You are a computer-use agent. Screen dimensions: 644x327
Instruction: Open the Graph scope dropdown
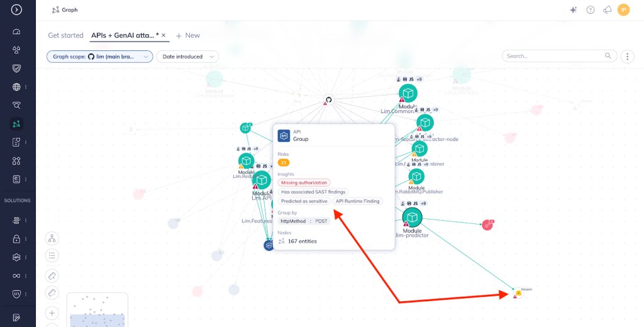[x=99, y=57]
